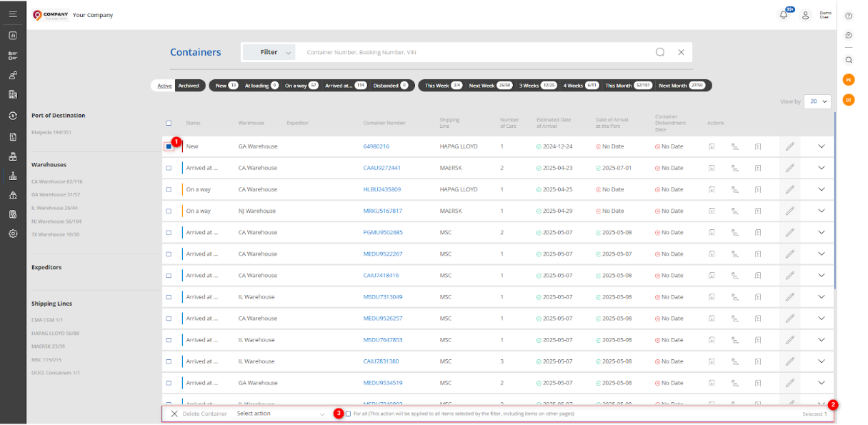The image size is (868, 425).
Task: Open container link MSDU7313049
Action: [383, 296]
